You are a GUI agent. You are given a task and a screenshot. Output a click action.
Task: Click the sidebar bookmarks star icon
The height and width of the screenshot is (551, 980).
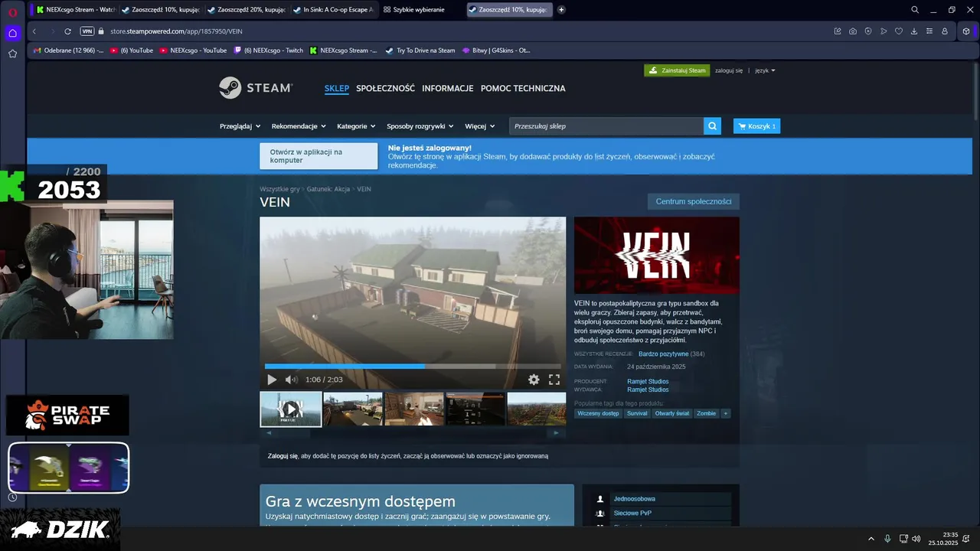tap(12, 54)
